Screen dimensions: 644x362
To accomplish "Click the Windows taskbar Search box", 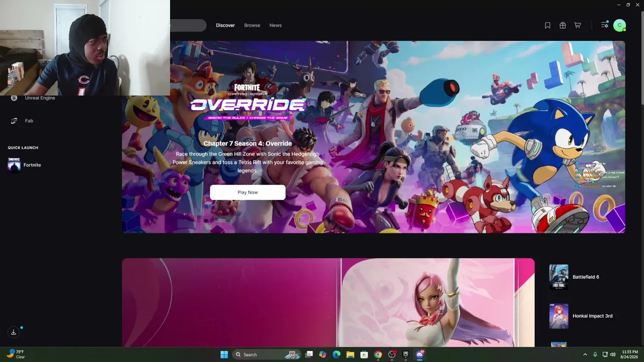I will click(267, 354).
